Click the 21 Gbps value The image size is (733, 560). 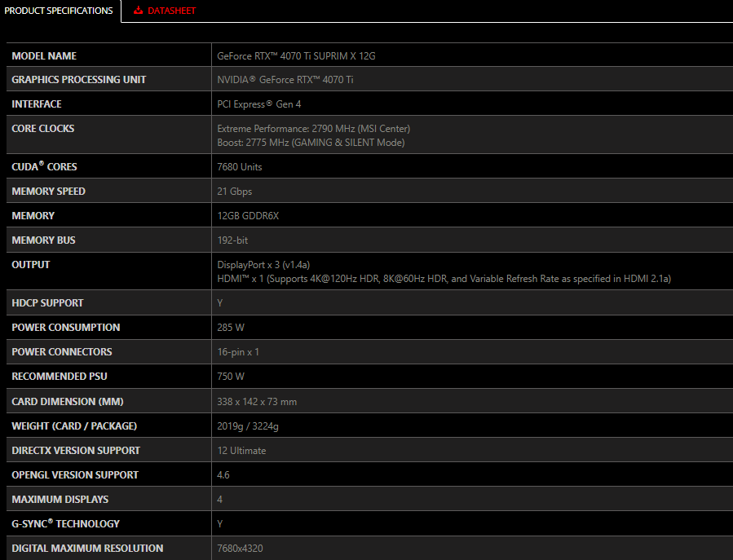click(x=235, y=192)
